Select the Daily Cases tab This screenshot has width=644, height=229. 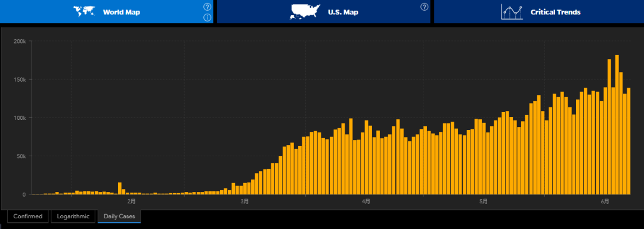pos(119,216)
